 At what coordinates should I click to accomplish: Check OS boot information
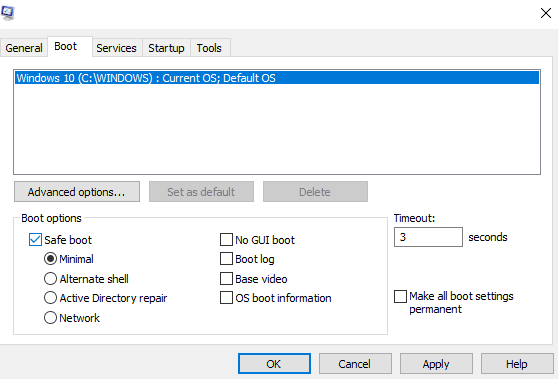(x=226, y=298)
